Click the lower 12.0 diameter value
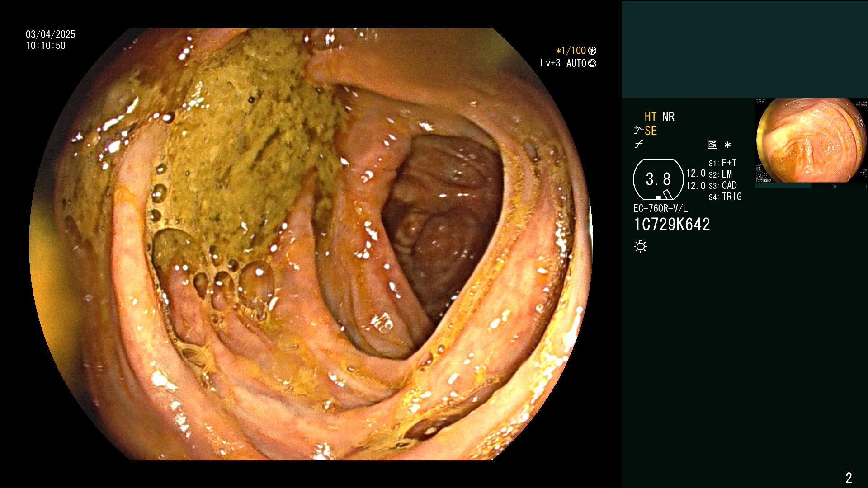868x488 pixels. click(x=696, y=186)
